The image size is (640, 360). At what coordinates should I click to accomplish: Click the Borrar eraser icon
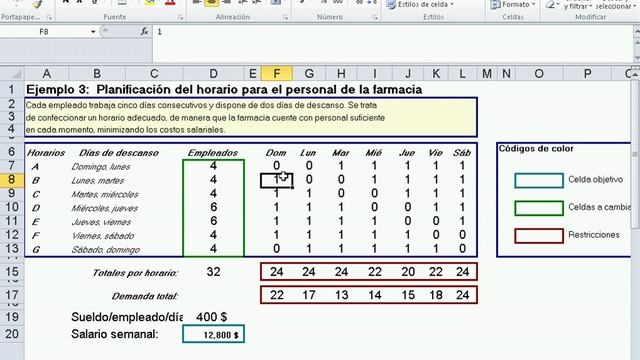pos(550,4)
